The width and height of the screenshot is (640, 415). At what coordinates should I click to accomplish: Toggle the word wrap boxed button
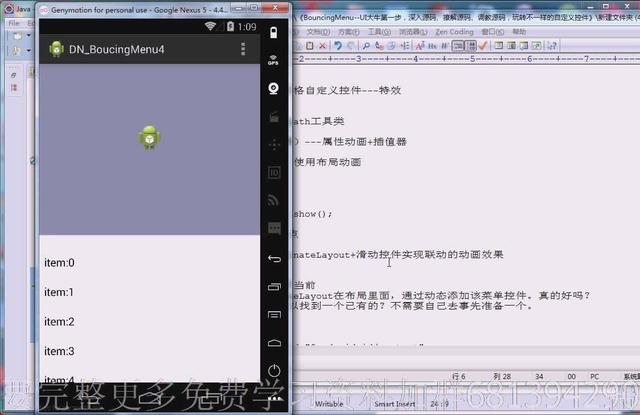click(x=458, y=46)
